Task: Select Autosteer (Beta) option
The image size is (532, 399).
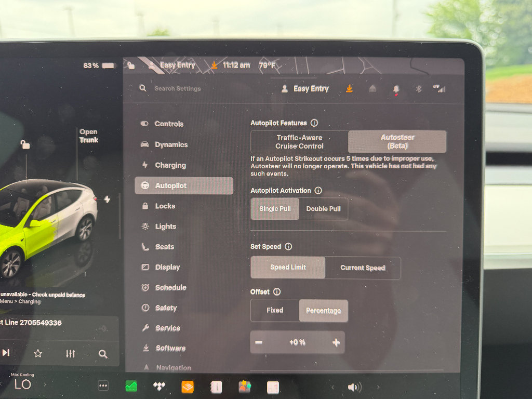Action: [x=397, y=141]
